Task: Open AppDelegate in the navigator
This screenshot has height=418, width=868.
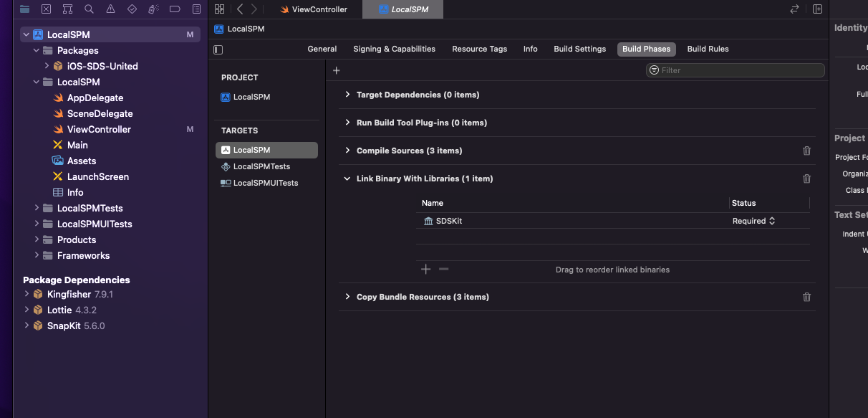Action: click(x=95, y=98)
